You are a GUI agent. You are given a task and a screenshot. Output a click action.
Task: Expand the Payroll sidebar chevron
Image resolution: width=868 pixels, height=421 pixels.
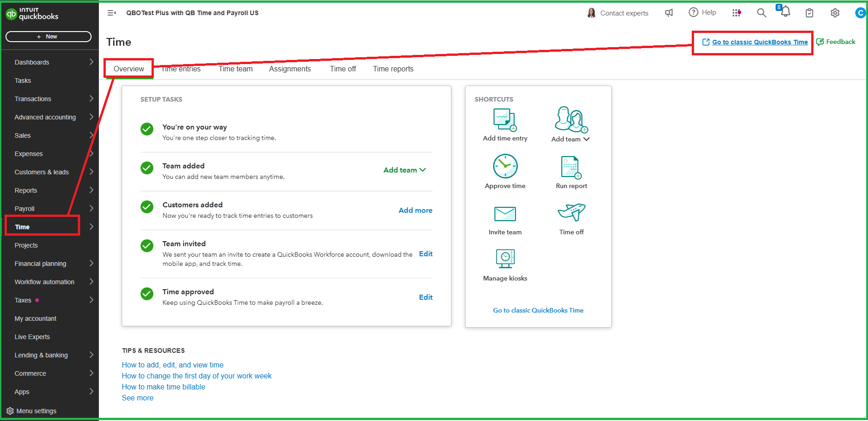[91, 208]
